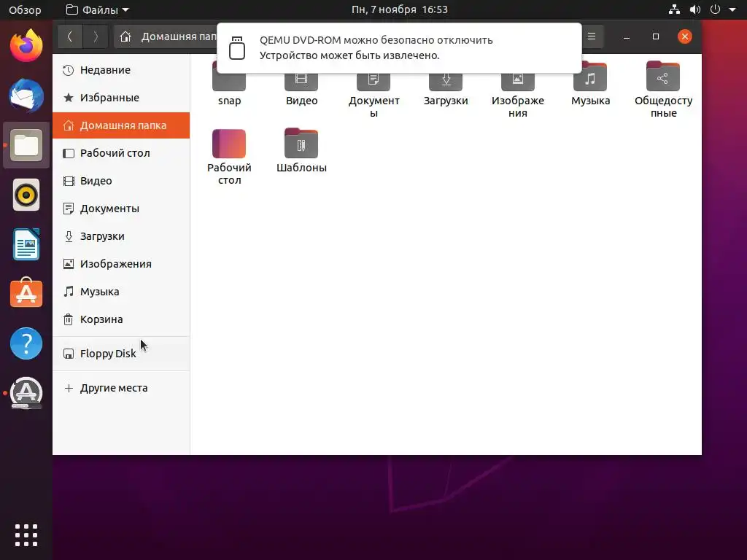Select Домашняя папка in the sidebar
This screenshot has width=747, height=560.
pos(121,125)
